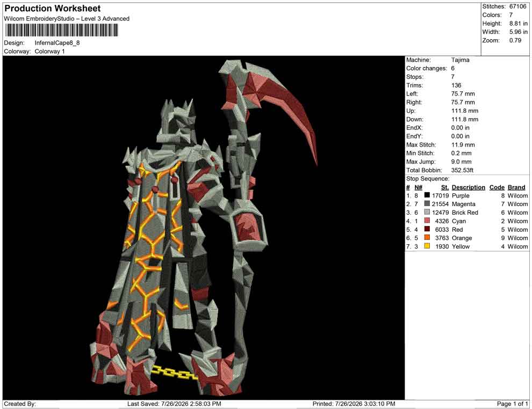Click the 'Production Worksheet' title
This screenshot has width=532, height=409.
coord(52,9)
